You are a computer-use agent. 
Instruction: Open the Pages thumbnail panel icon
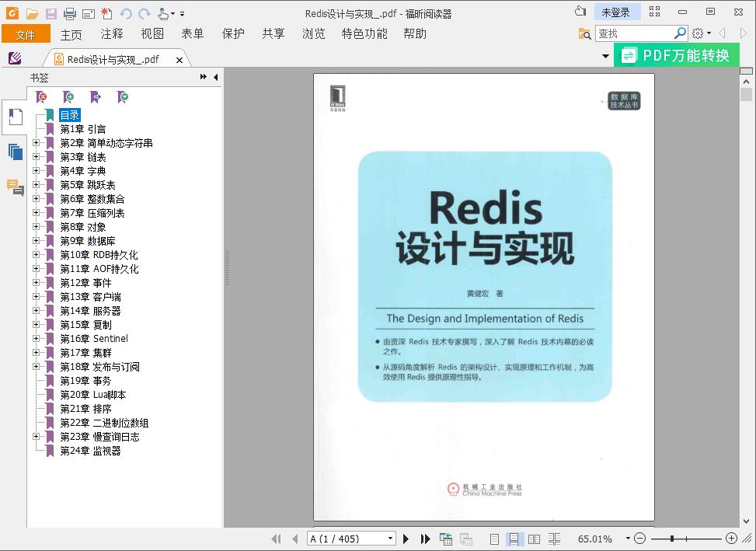pos(16,152)
